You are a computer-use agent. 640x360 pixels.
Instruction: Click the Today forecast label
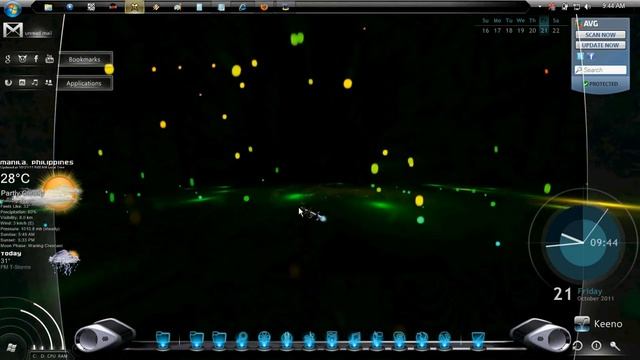tap(11, 253)
